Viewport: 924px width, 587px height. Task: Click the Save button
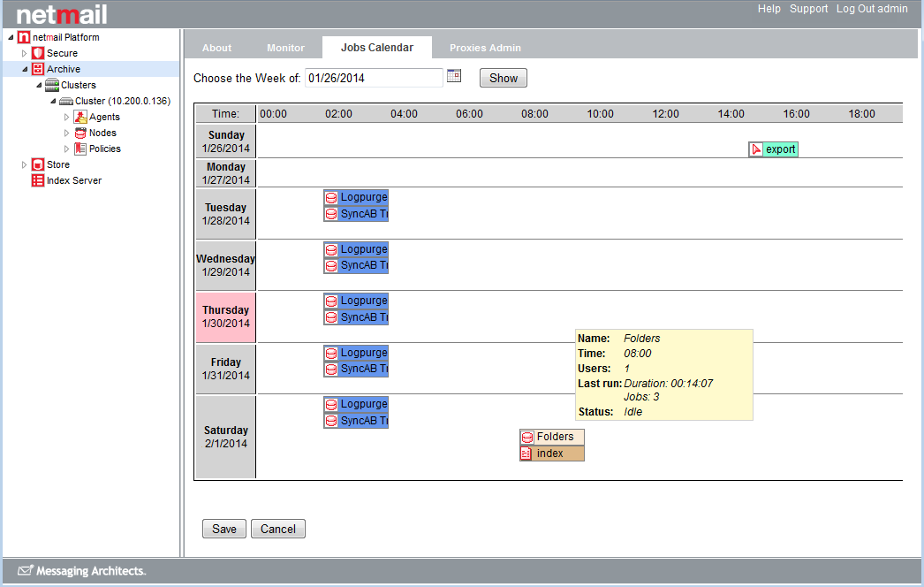point(224,529)
